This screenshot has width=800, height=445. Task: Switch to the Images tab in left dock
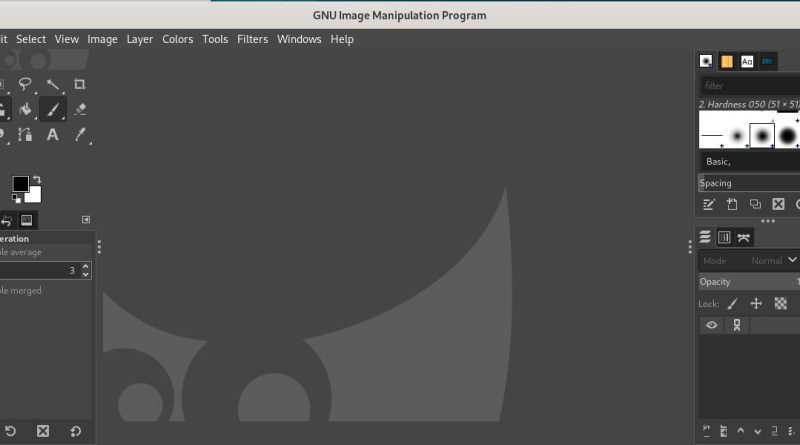click(27, 220)
